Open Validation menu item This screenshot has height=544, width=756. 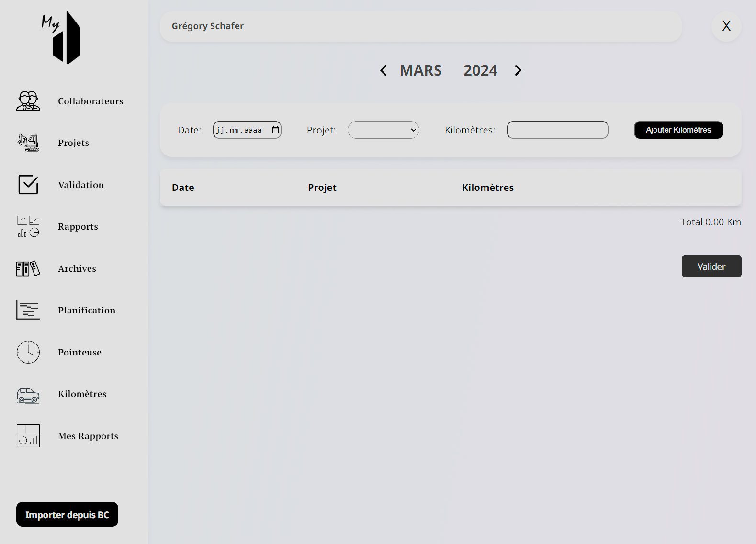(x=81, y=185)
